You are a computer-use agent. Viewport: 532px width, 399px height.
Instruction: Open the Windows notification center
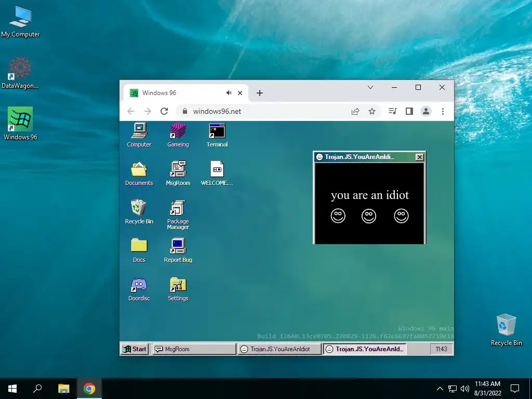(x=515, y=389)
